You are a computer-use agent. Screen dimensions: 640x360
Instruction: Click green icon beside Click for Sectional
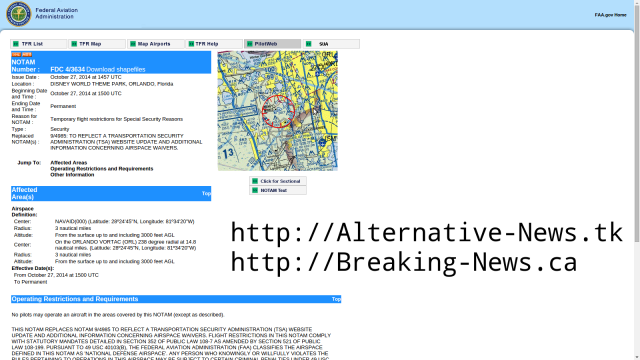pyautogui.click(x=255, y=181)
